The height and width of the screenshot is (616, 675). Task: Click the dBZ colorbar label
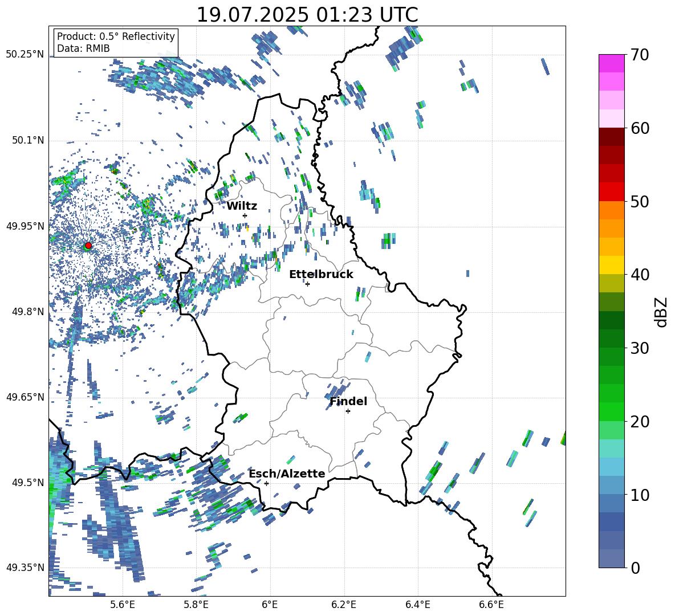661,312
